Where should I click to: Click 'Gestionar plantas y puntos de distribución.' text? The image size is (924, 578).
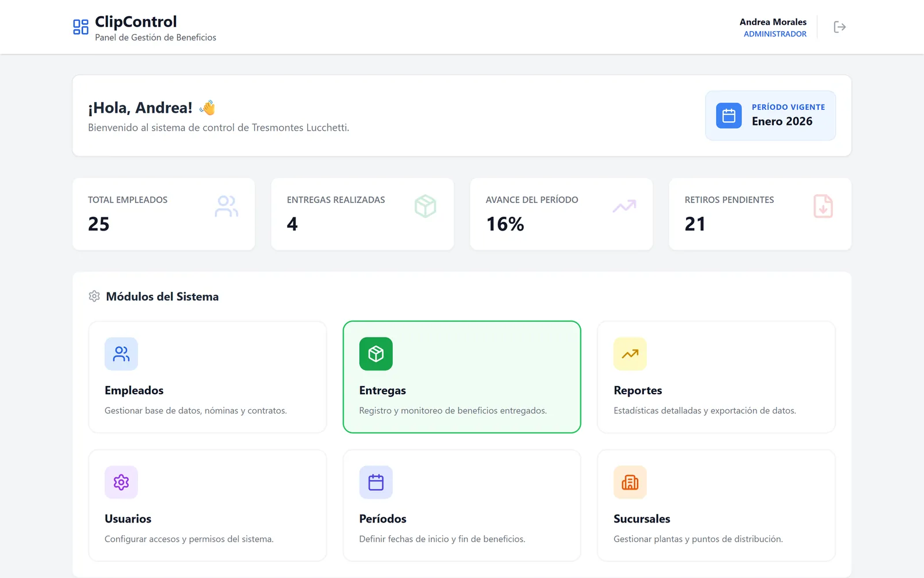click(x=698, y=539)
